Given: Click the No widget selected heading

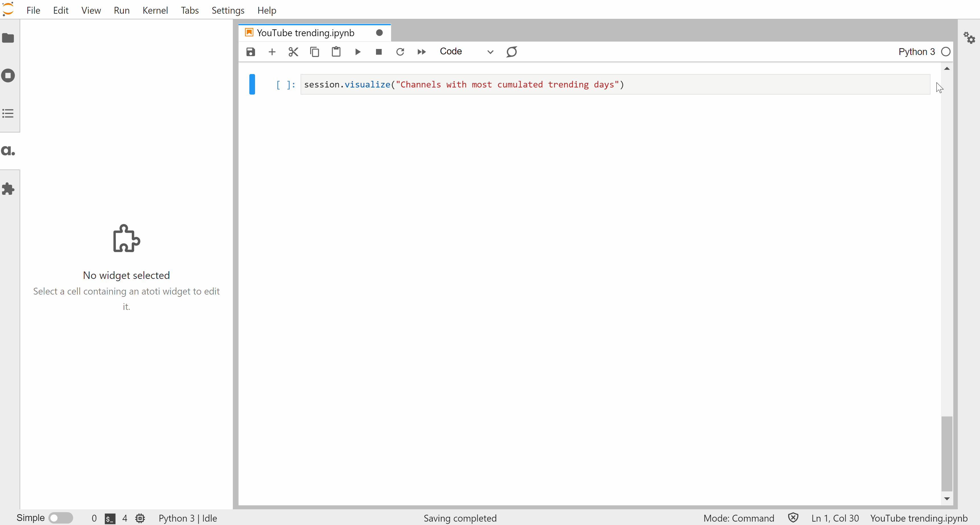Looking at the screenshot, I should (x=126, y=275).
